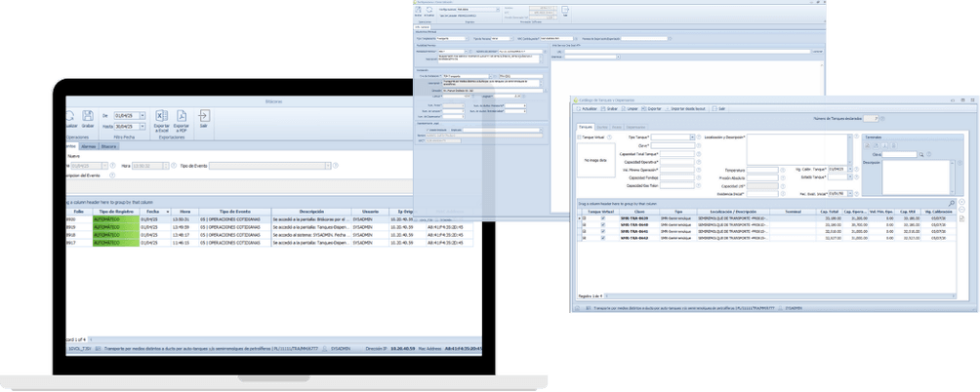Click the Grabar save icon in Bitácoras
Viewport: 980px width, 392px height.
click(x=88, y=117)
